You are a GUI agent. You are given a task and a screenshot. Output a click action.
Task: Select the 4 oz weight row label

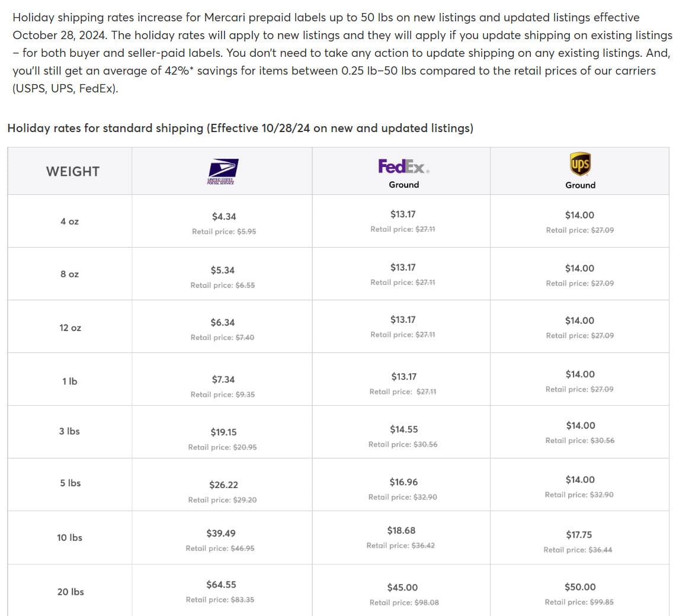69,222
